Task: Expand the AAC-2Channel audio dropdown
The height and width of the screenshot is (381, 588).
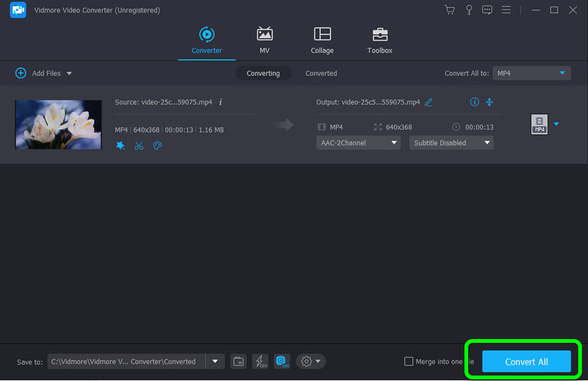Action: point(359,143)
